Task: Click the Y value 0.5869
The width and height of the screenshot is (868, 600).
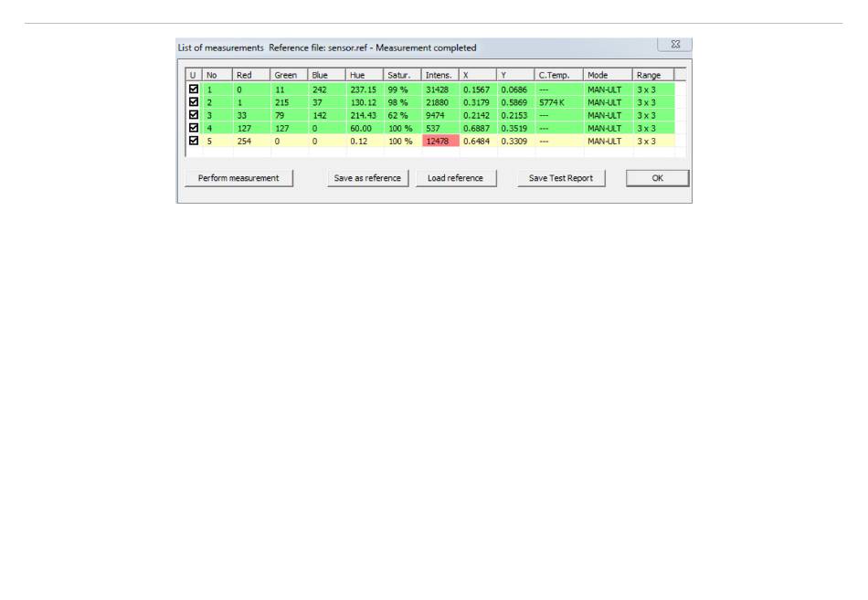Action: [514, 102]
